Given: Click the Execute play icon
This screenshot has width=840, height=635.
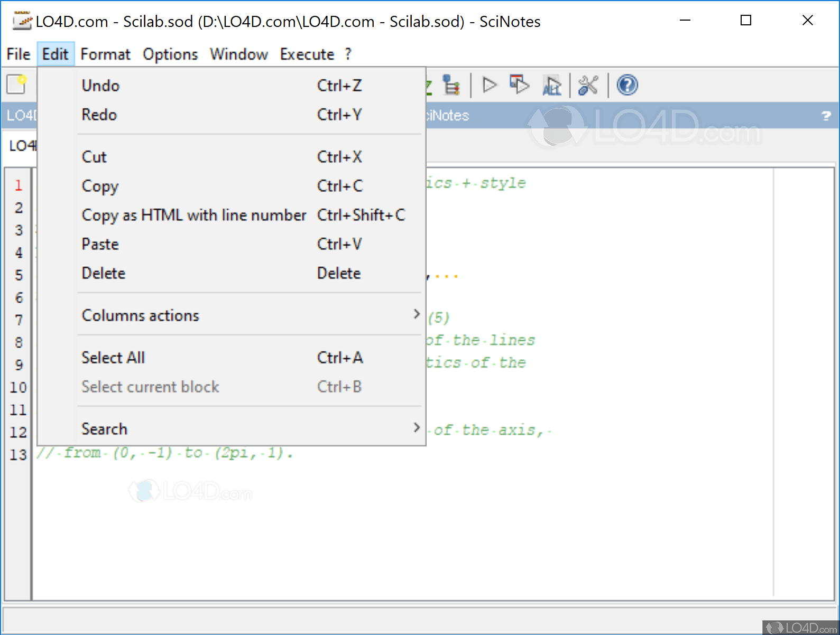Looking at the screenshot, I should click(490, 85).
